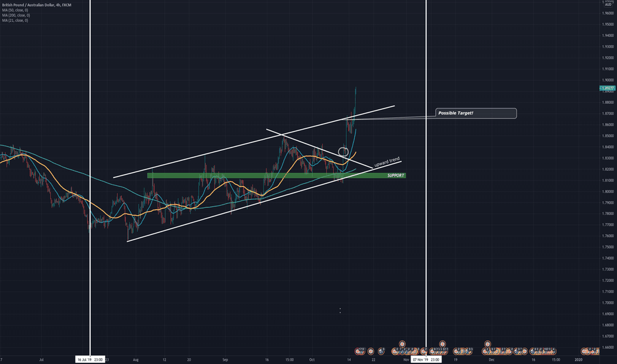Click the Possible Target! callout box
The width and height of the screenshot is (617, 364).
476,113
